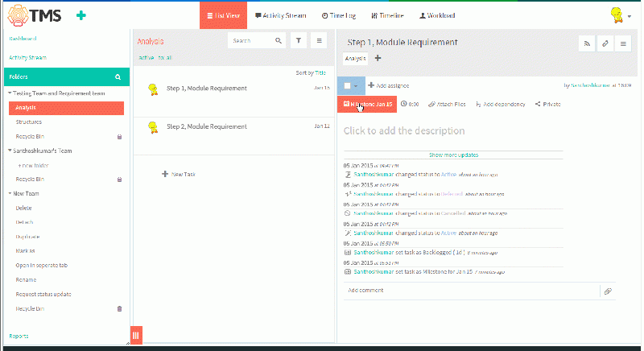Select the Detach folder
Viewport: 644px width, 351px height.
pos(24,222)
